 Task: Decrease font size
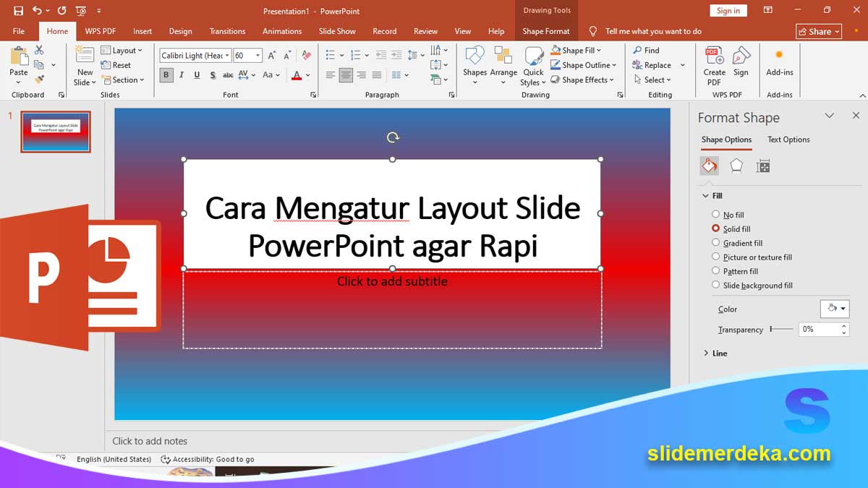286,56
